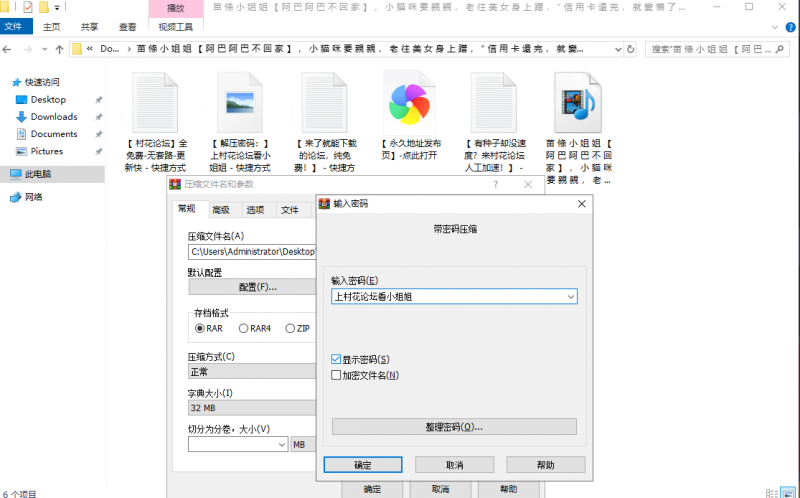Expand the 输入密码 combo box dropdown arrow

(x=569, y=297)
